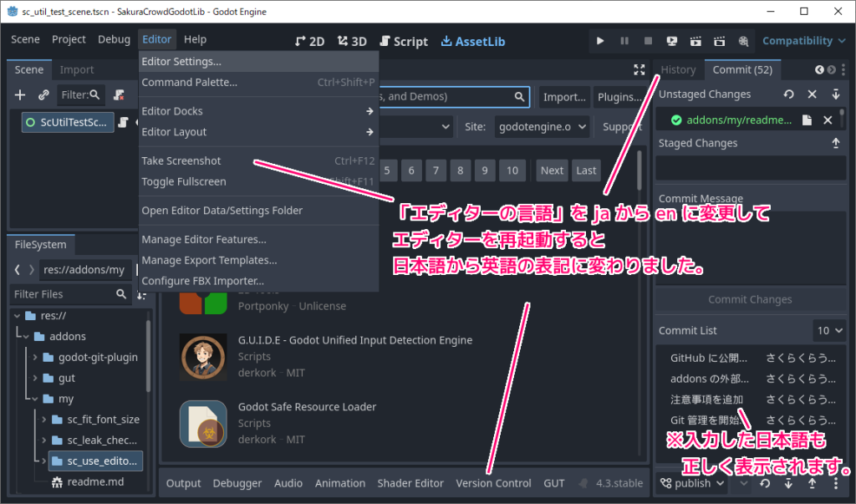Go to the previous dock tab arrow
This screenshot has height=504, width=856.
pyautogui.click(x=819, y=70)
